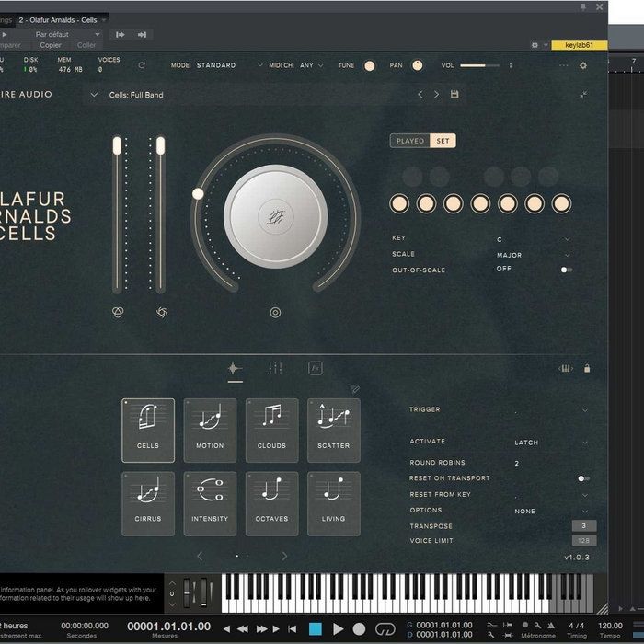The image size is (644, 644).
Task: Select the Living articulation tile
Action: pos(333,503)
